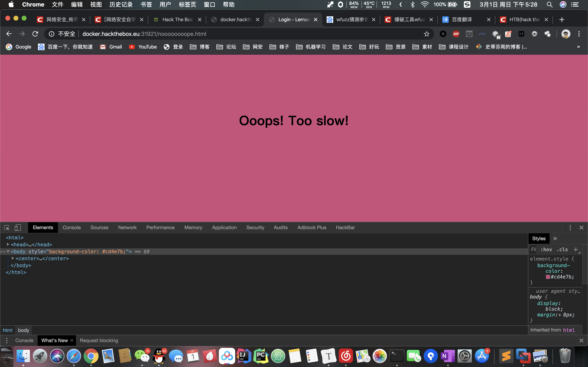The image size is (588, 367).
Task: Open the gear-shaped extension icon
Action: (x=535, y=34)
